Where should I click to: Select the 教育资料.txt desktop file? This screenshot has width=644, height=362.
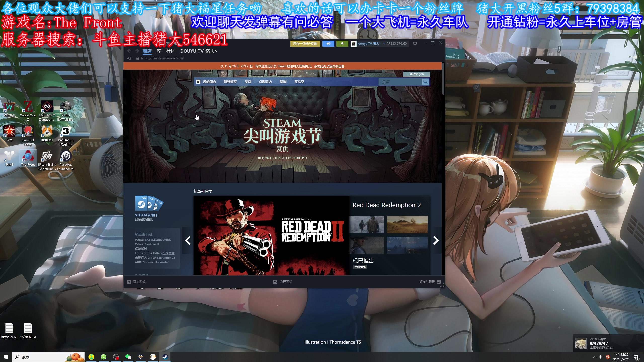coord(28,331)
